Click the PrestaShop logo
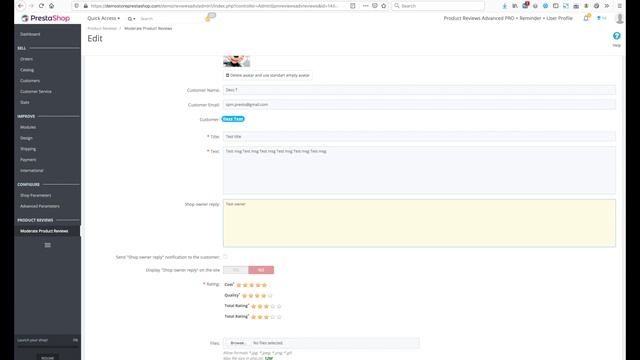The height and width of the screenshot is (360, 640). coord(46,18)
